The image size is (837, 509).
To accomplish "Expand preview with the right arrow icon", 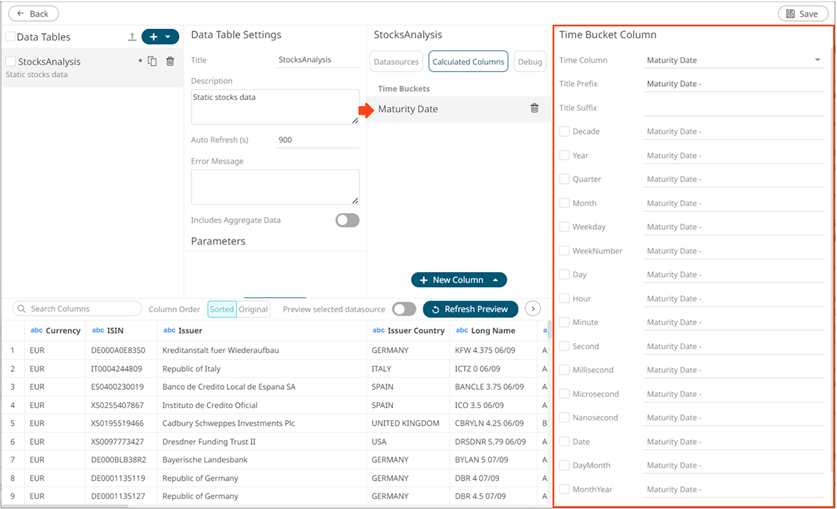I will click(533, 309).
